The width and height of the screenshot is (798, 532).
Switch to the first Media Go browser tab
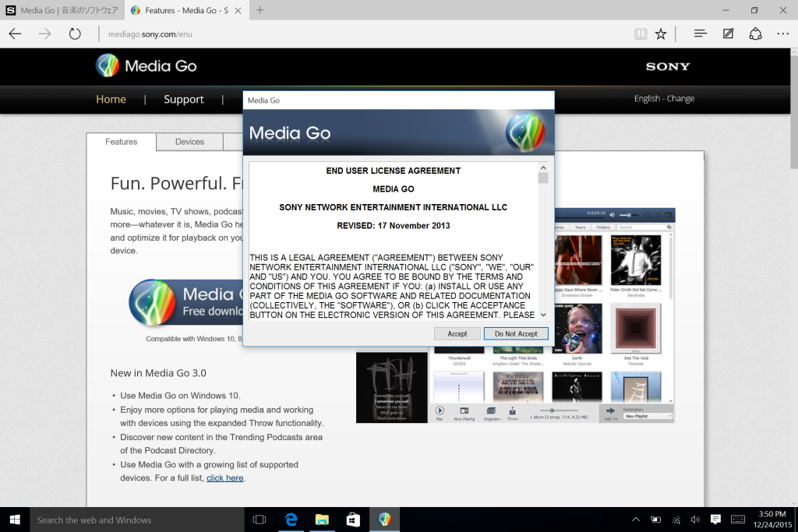[x=62, y=10]
